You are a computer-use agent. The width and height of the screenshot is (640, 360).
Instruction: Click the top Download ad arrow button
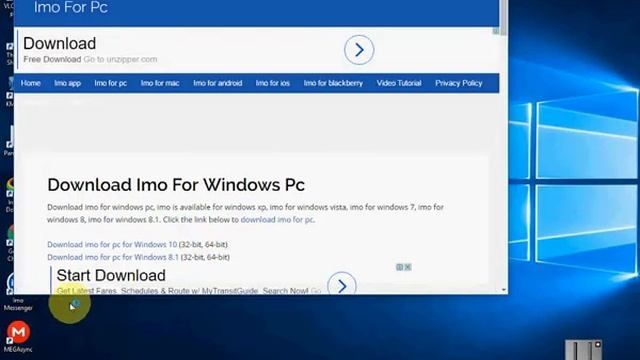pos(359,50)
